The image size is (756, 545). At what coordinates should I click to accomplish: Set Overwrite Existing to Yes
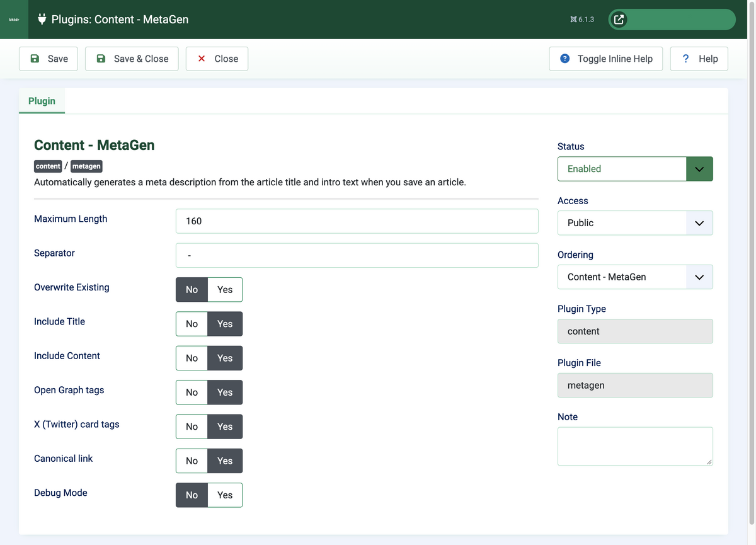tap(225, 290)
